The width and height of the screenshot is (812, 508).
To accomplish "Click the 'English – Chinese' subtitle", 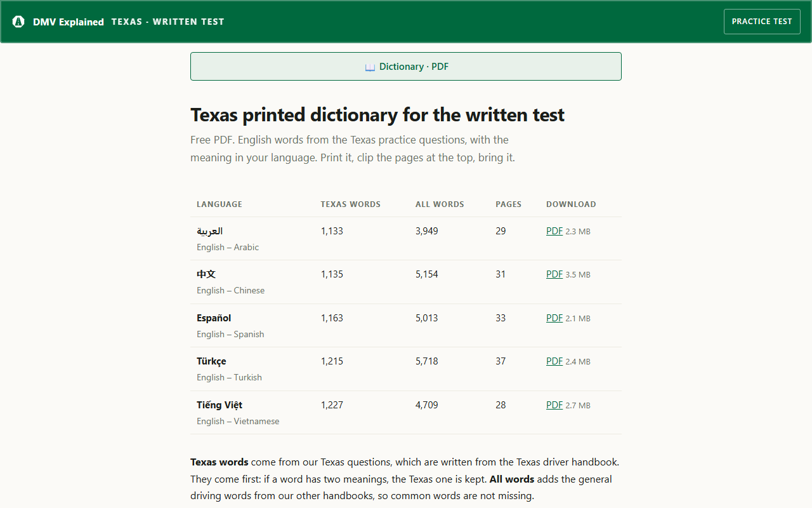I will 230,290.
